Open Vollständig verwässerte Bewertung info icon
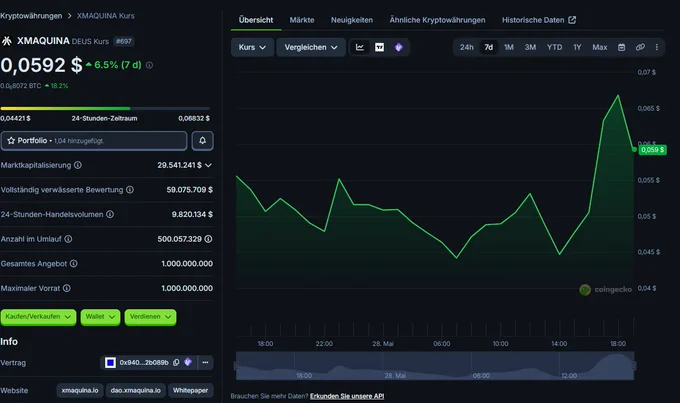The image size is (680, 403). [x=130, y=190]
